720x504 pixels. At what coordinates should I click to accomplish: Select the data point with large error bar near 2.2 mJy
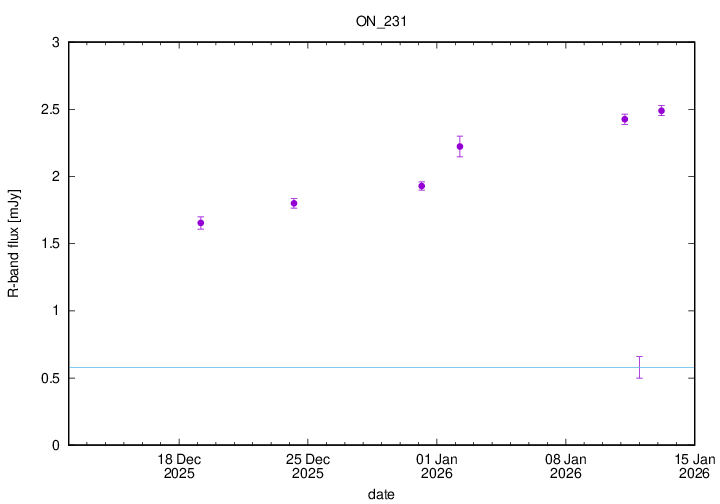coord(460,147)
